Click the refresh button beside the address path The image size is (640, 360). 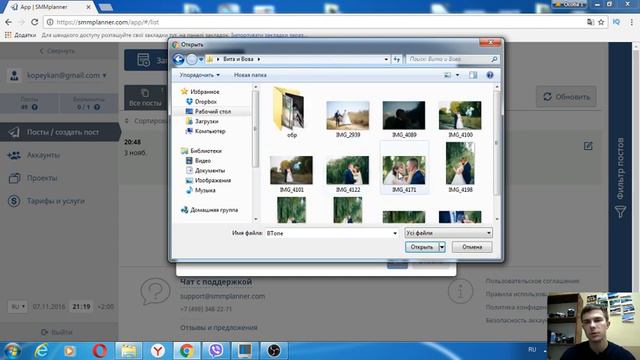[x=397, y=59]
